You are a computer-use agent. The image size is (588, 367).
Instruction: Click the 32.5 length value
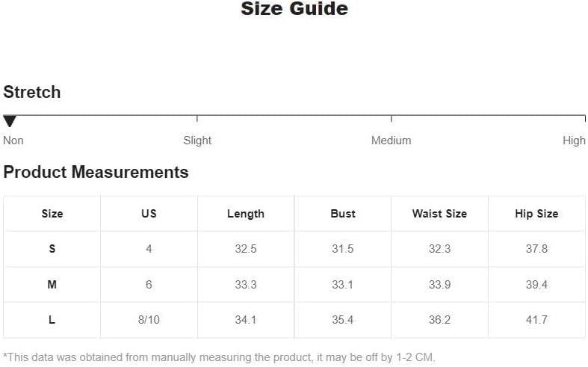tap(246, 248)
